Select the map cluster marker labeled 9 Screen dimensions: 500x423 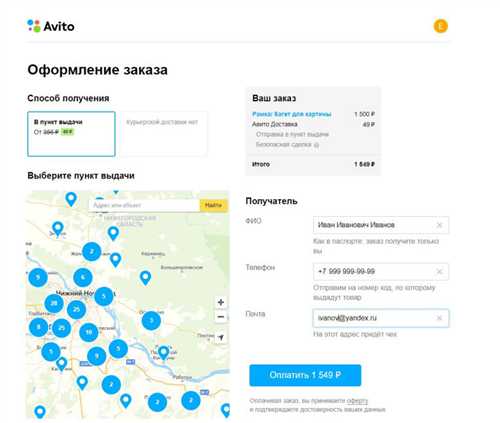tap(97, 356)
